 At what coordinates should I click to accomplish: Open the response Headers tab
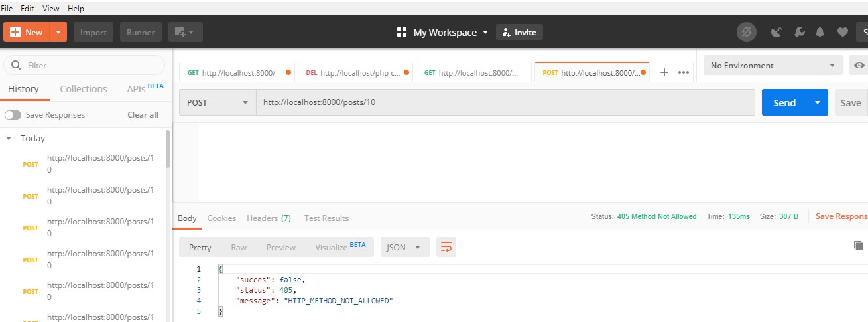pyautogui.click(x=269, y=218)
